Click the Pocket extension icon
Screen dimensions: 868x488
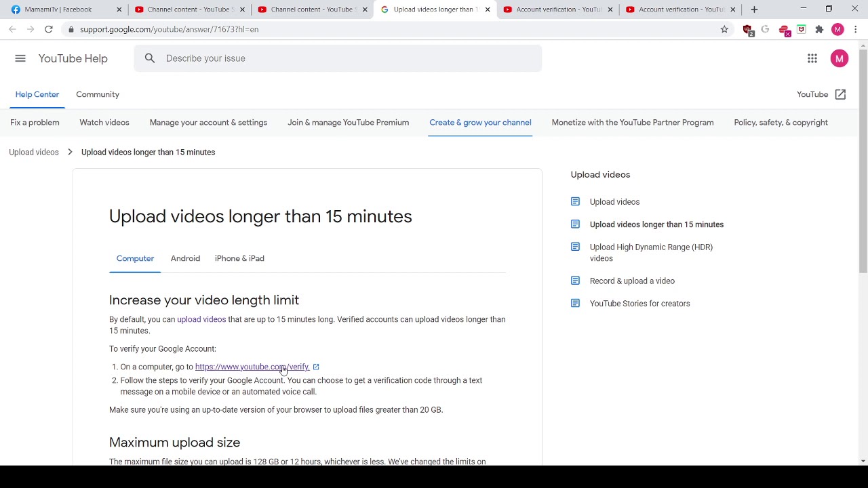(802, 29)
